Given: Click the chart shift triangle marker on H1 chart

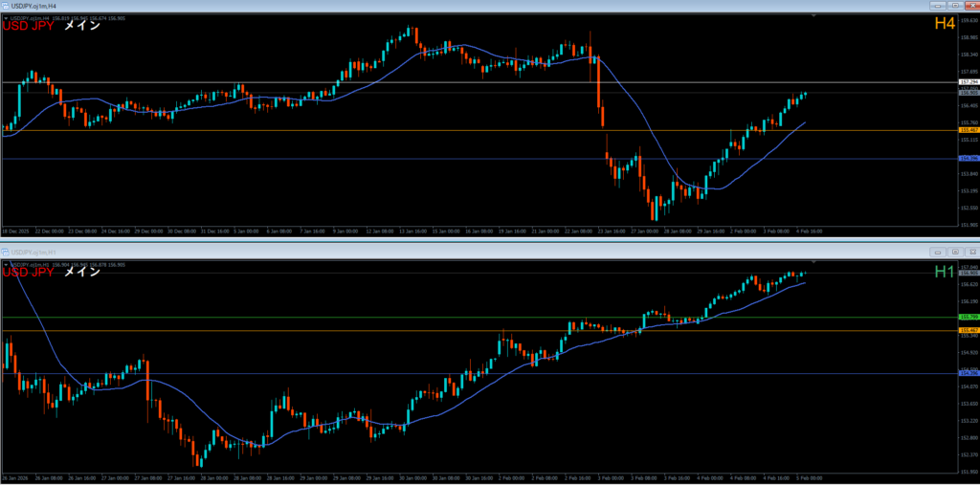Looking at the screenshot, I should click(813, 261).
